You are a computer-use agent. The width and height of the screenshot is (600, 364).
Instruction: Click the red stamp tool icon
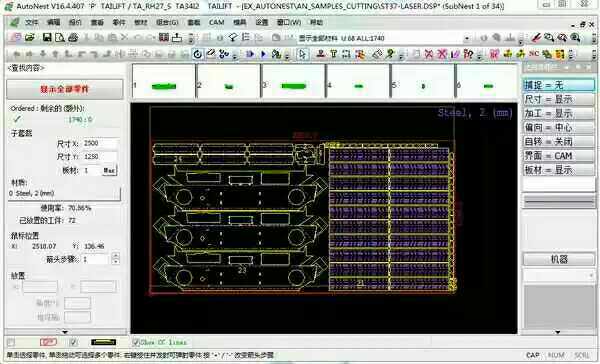point(321,54)
